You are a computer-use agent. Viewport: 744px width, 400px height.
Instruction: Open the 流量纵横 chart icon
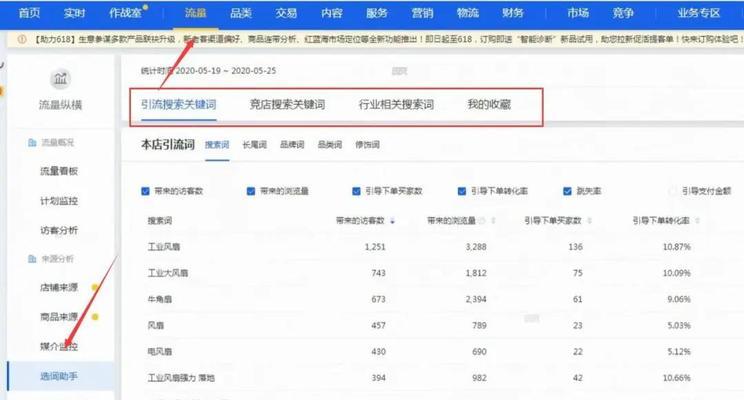[60, 79]
